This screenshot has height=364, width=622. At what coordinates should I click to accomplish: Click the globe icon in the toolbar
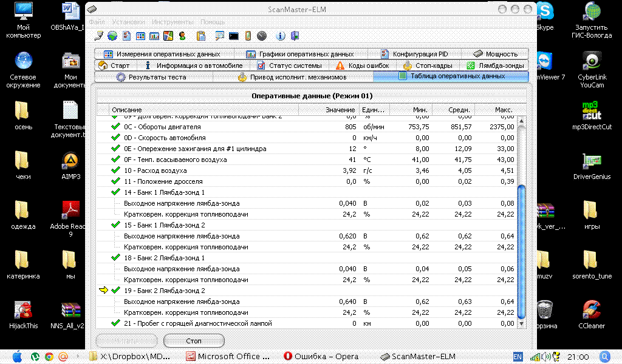tap(112, 36)
